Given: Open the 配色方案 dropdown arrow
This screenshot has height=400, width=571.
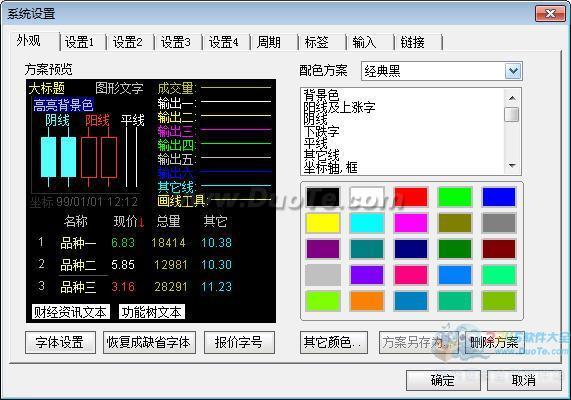Looking at the screenshot, I should [513, 71].
